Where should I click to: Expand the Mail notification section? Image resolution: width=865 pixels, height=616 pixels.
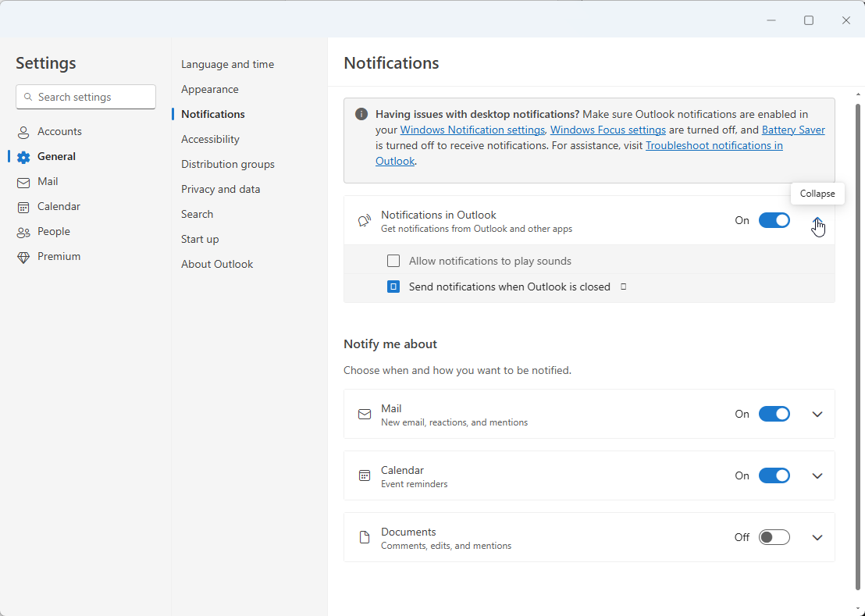coord(817,414)
